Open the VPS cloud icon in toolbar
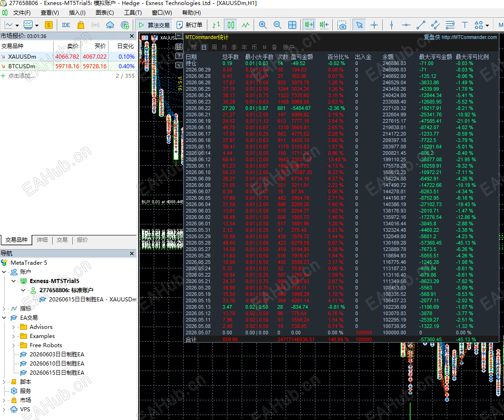The height and width of the screenshot is (420, 504). [110, 25]
